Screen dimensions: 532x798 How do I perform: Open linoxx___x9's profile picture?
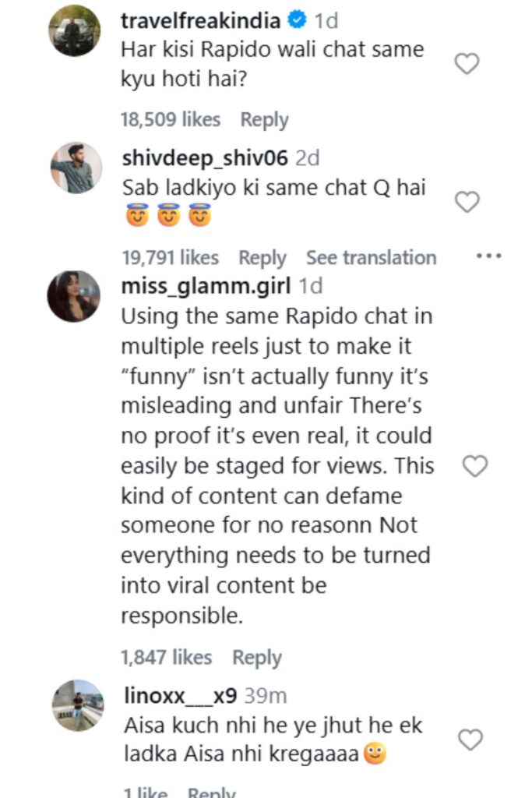pos(77,705)
